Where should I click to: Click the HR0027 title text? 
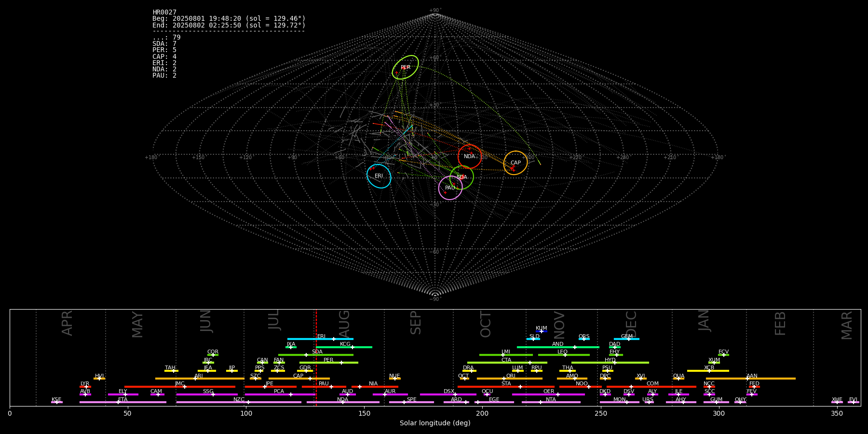164,13
